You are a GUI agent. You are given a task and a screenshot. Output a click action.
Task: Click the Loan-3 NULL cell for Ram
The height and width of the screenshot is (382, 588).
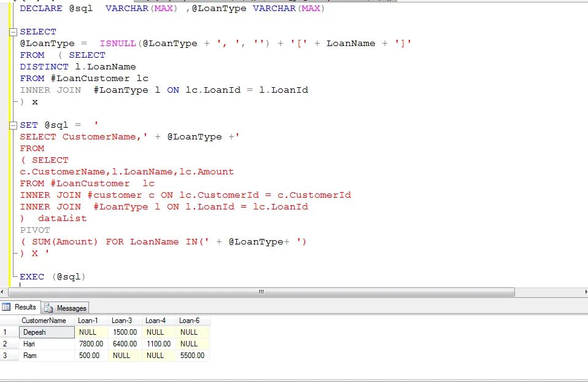125,356
